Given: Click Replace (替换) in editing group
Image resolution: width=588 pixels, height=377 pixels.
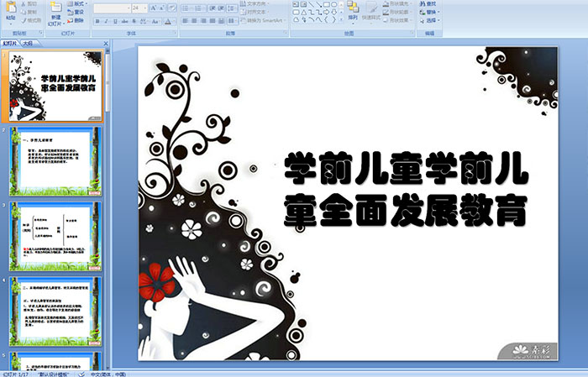Looking at the screenshot, I should [x=428, y=12].
